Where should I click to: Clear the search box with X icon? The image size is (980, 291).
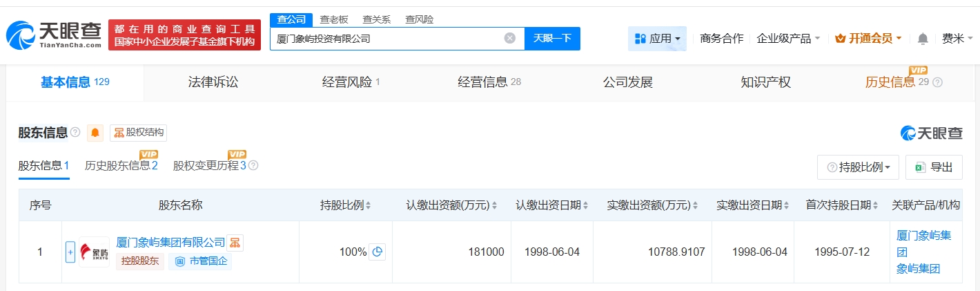(509, 39)
